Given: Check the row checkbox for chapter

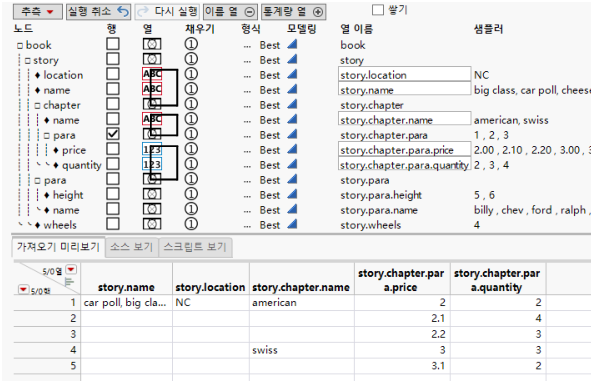Looking at the screenshot, I should tap(113, 104).
